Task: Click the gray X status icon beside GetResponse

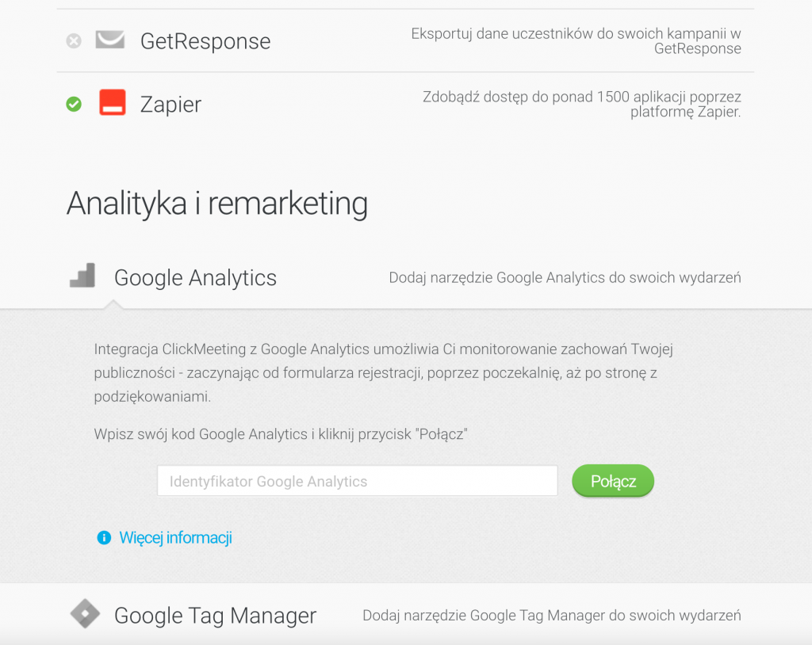Action: point(74,41)
